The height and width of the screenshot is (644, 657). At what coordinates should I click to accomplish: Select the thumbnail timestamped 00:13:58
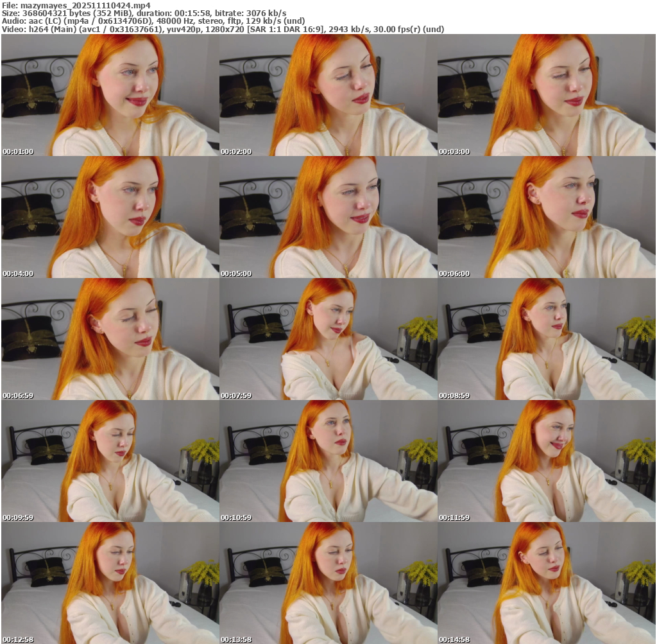coord(328,583)
